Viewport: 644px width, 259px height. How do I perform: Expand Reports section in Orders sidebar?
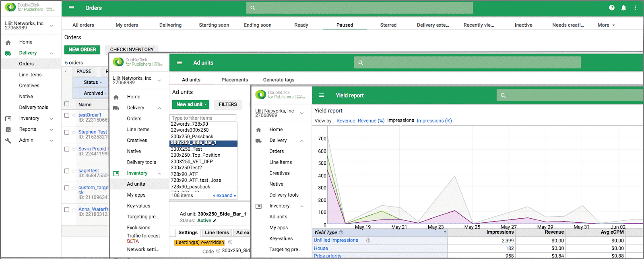click(x=52, y=130)
